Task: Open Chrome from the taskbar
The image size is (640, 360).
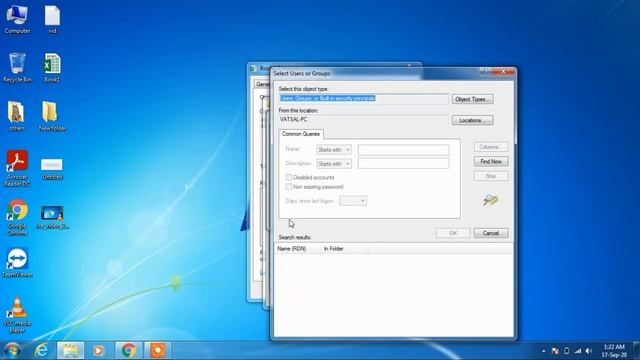Action: click(129, 350)
